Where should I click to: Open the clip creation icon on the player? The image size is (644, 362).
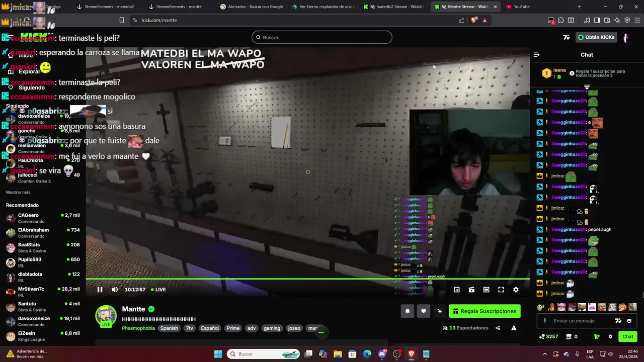tap(471, 290)
